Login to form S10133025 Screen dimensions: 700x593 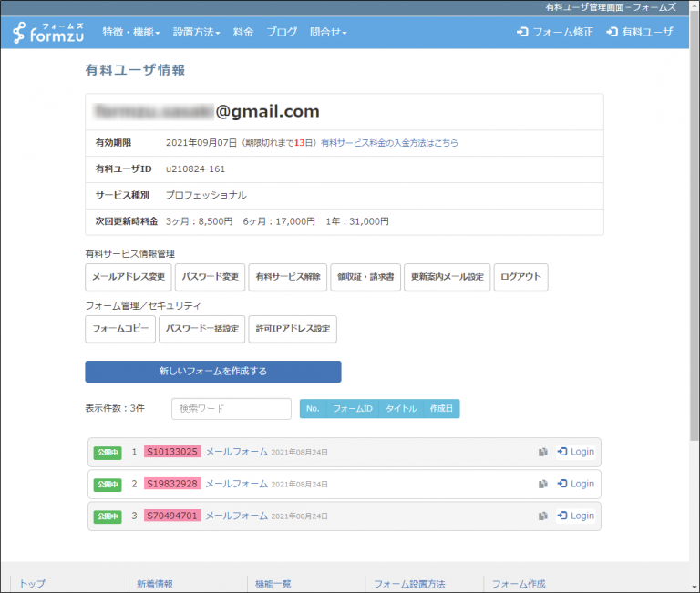click(x=575, y=452)
